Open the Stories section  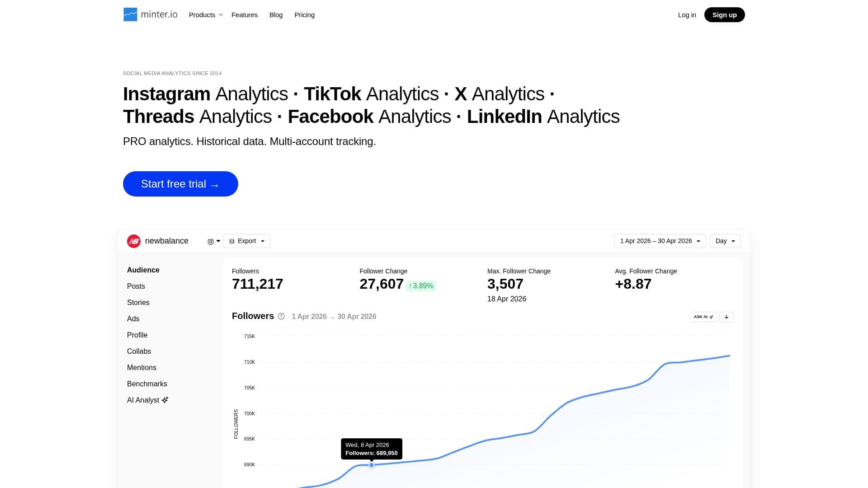click(x=138, y=303)
